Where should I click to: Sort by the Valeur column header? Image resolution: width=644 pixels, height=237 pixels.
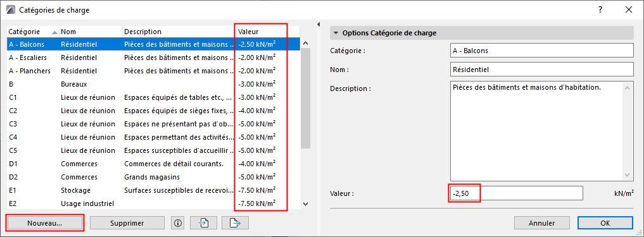268,32
